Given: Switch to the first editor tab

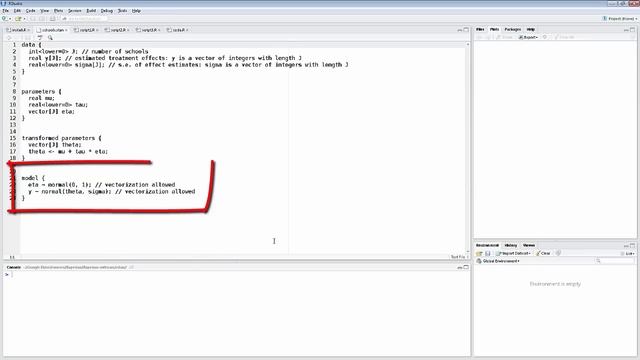Looking at the screenshot, I should [18, 30].
